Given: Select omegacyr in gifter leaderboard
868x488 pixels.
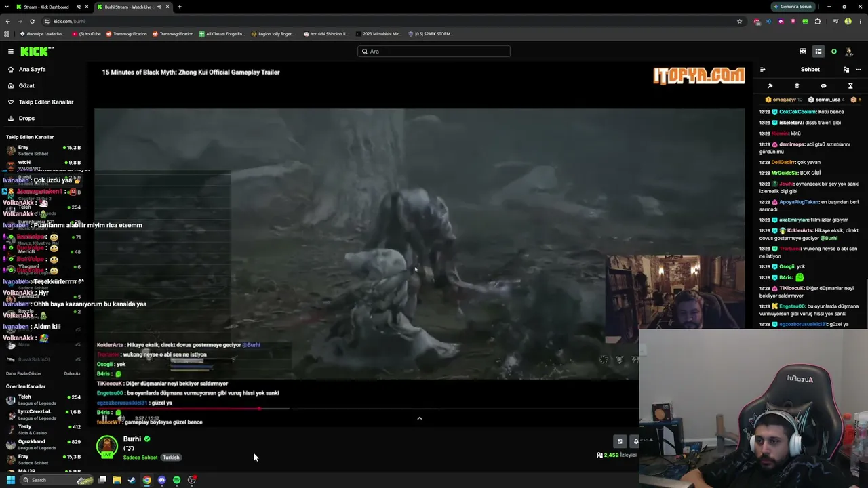Looking at the screenshot, I should 784,100.
